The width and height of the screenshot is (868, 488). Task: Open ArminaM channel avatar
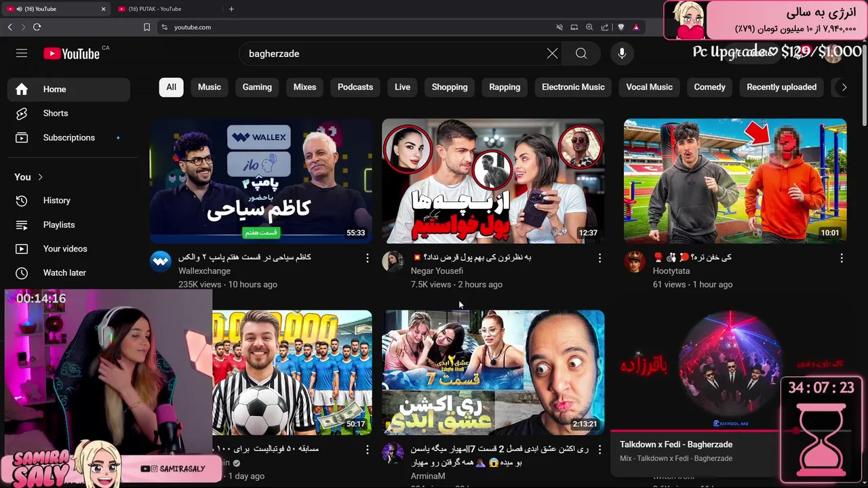pyautogui.click(x=393, y=453)
